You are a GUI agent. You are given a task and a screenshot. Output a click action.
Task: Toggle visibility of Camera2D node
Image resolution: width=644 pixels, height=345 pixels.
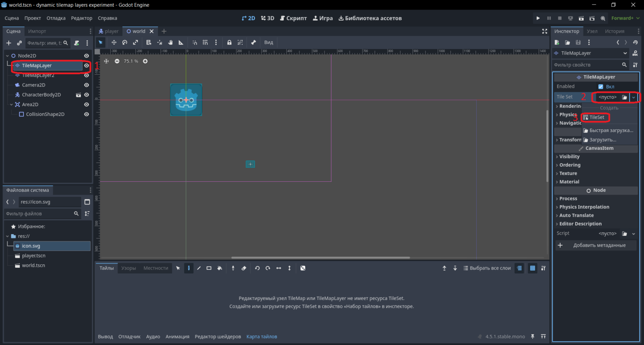click(x=86, y=85)
